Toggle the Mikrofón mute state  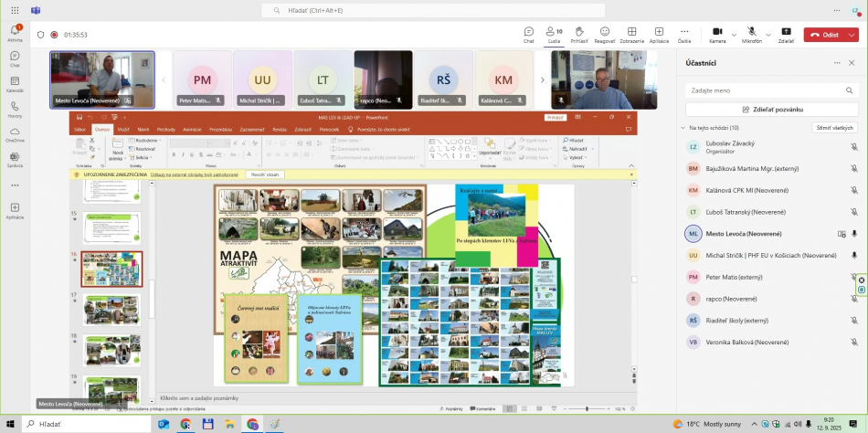[751, 32]
